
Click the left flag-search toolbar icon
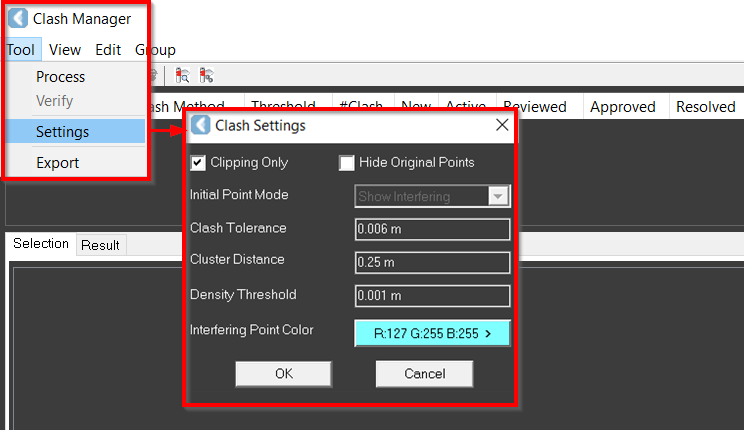click(x=182, y=75)
